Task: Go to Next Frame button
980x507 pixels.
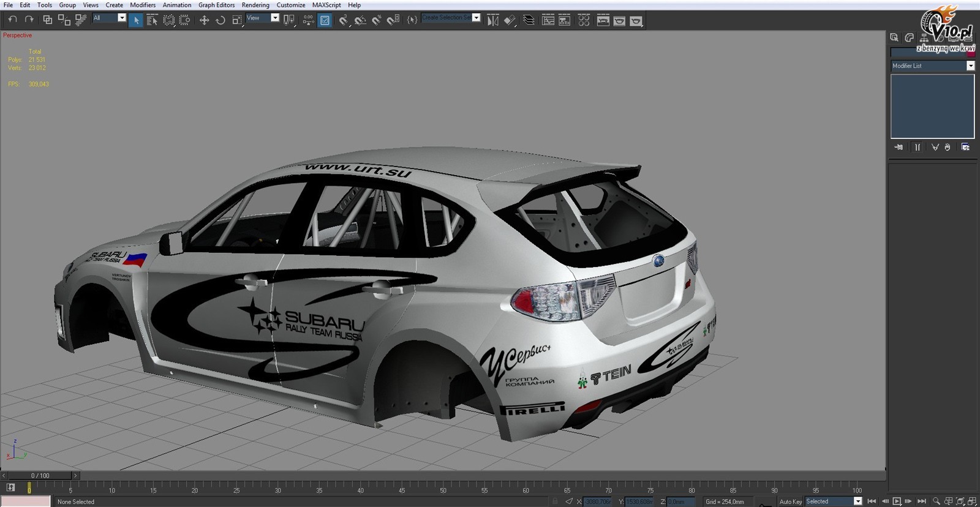Action: pos(908,501)
